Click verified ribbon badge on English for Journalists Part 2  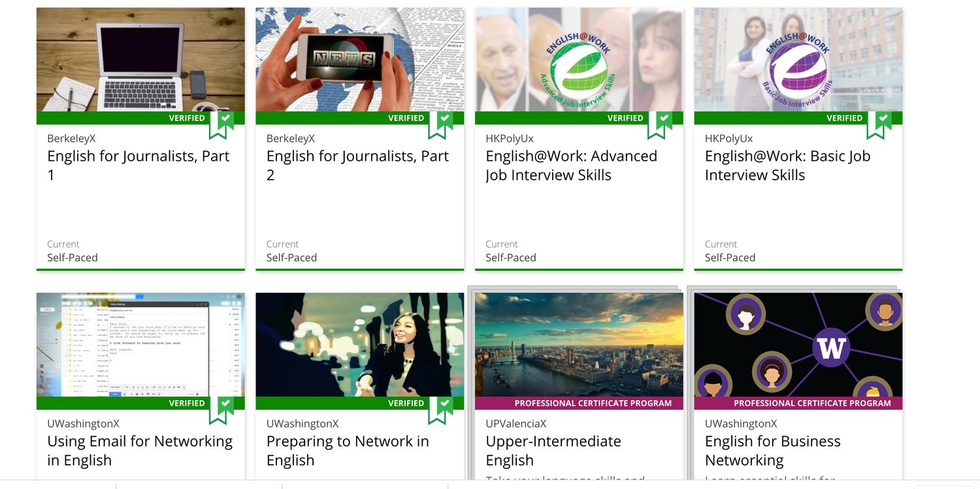click(x=441, y=124)
